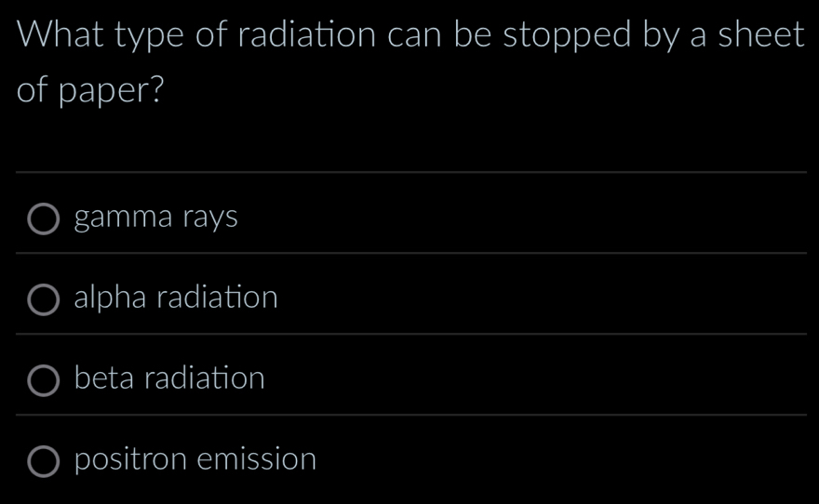The image size is (819, 504).
Task: Check the circle beside positron emission
Action: pos(43,460)
